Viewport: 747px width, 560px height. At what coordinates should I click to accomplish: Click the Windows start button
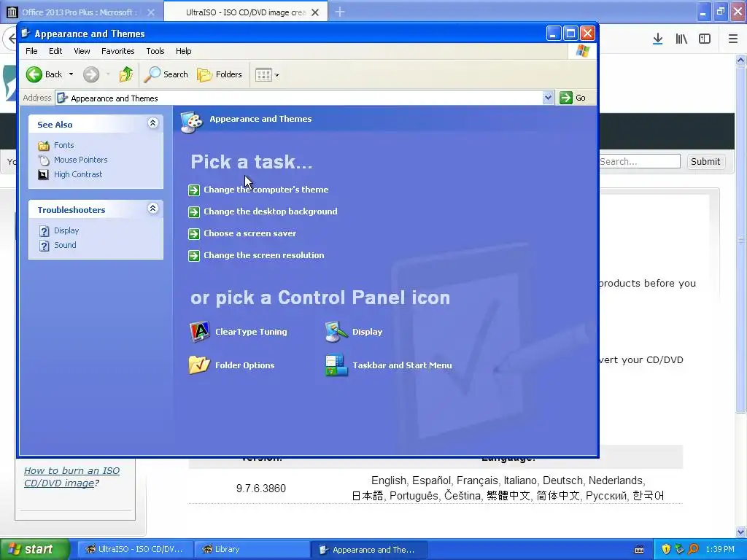tap(35, 549)
